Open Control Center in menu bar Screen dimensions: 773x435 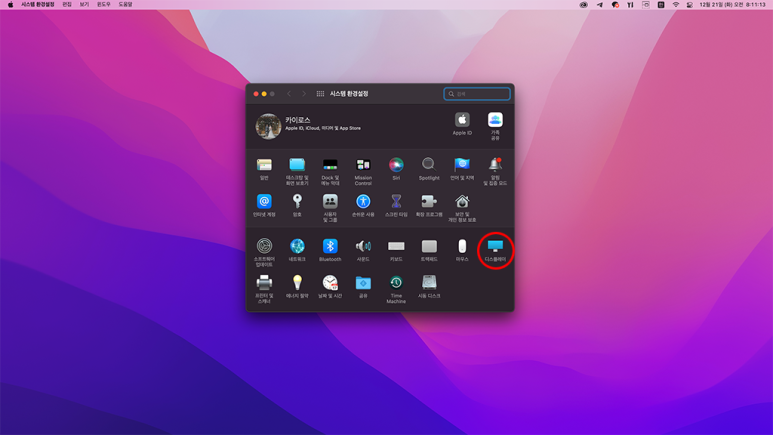click(690, 4)
